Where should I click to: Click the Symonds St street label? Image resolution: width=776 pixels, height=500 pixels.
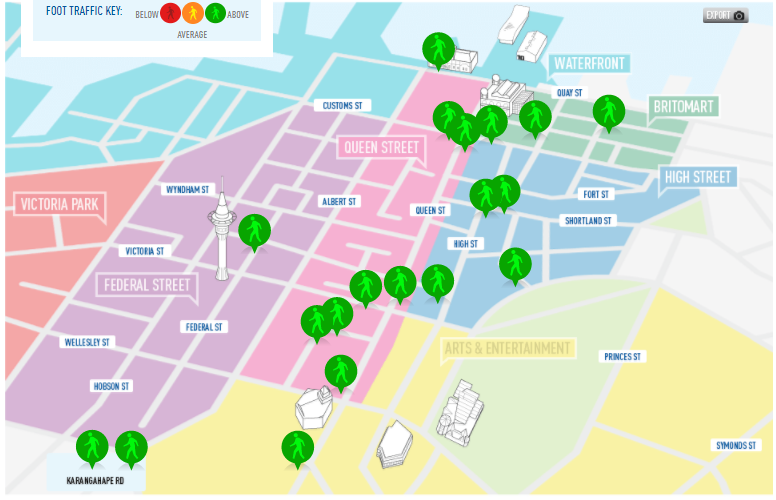tap(739, 445)
